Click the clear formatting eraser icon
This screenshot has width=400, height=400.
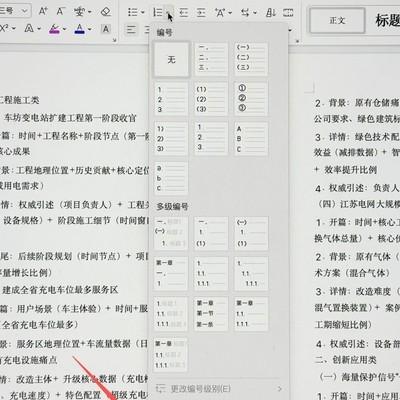105,12
